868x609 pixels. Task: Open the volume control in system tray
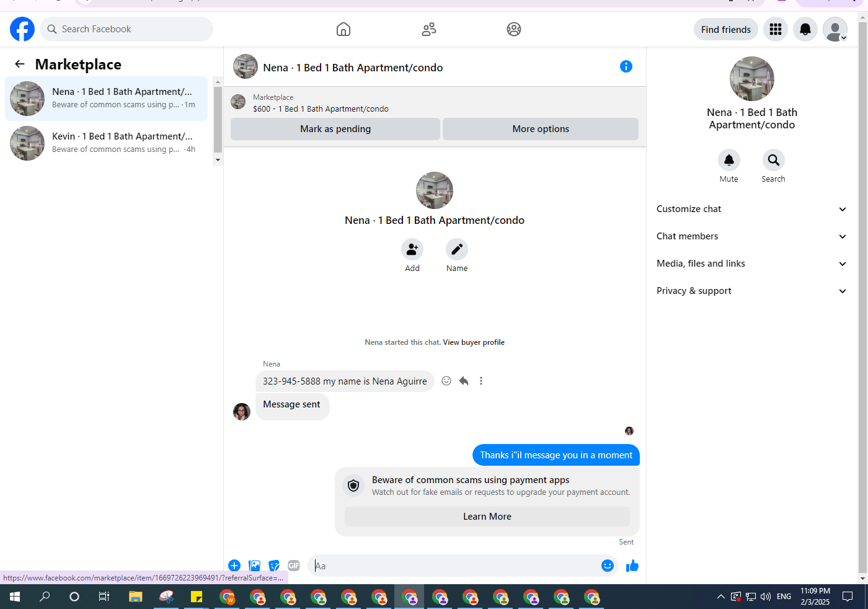point(766,597)
